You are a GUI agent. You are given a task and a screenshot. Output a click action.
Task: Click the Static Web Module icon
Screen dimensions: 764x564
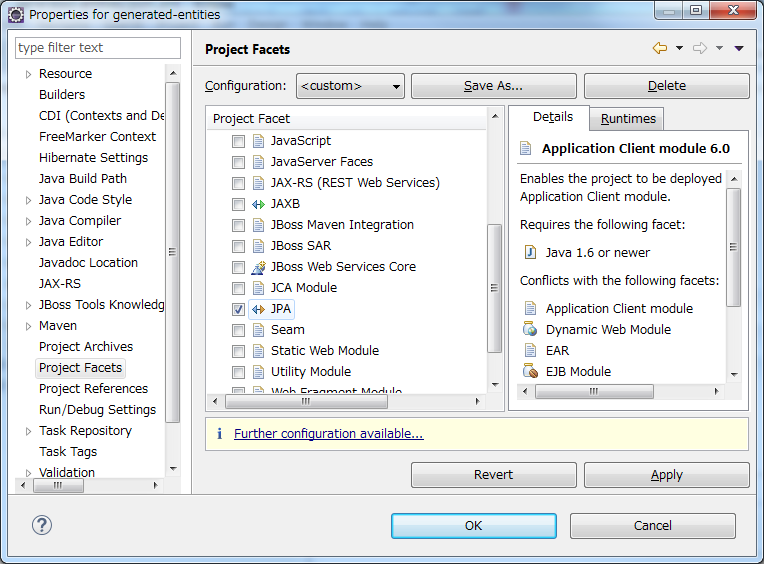pyautogui.click(x=258, y=351)
